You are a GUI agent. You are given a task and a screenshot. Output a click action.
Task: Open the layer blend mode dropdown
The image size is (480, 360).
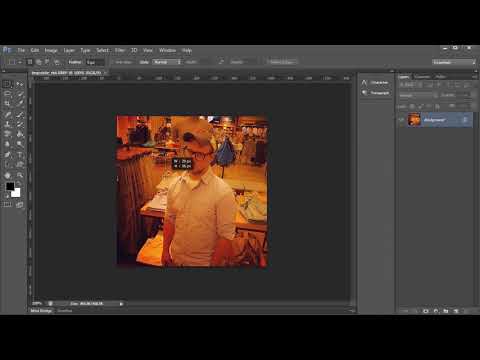[419, 96]
